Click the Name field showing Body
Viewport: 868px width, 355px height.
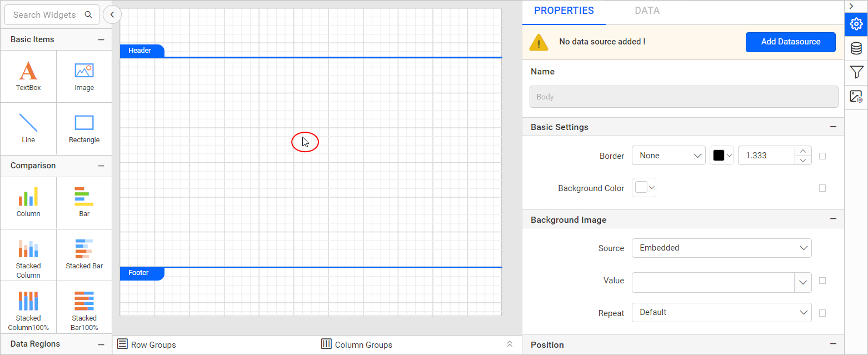click(684, 97)
